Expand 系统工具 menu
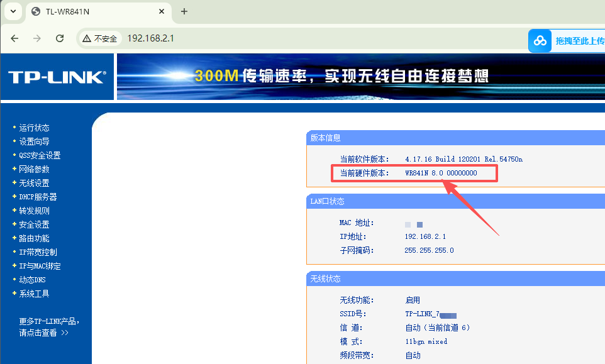The width and height of the screenshot is (605, 364). [35, 294]
